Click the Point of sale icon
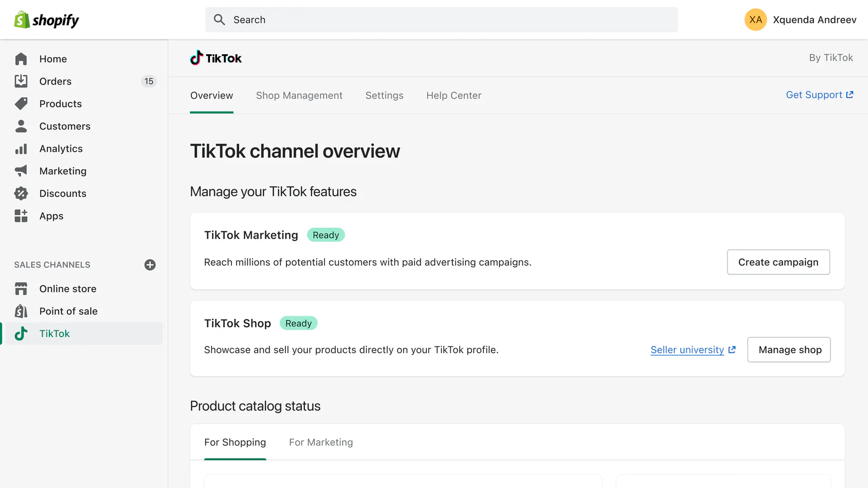Image resolution: width=868 pixels, height=488 pixels. pyautogui.click(x=21, y=311)
